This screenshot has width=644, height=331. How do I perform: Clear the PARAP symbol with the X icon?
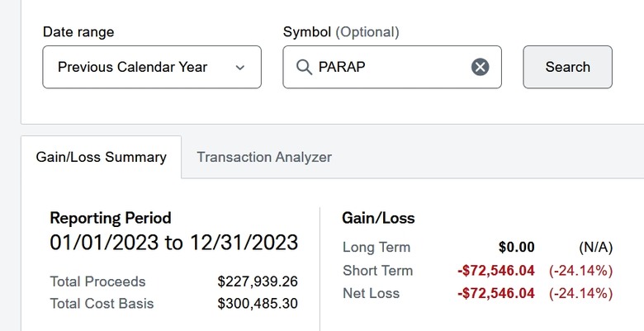point(481,67)
